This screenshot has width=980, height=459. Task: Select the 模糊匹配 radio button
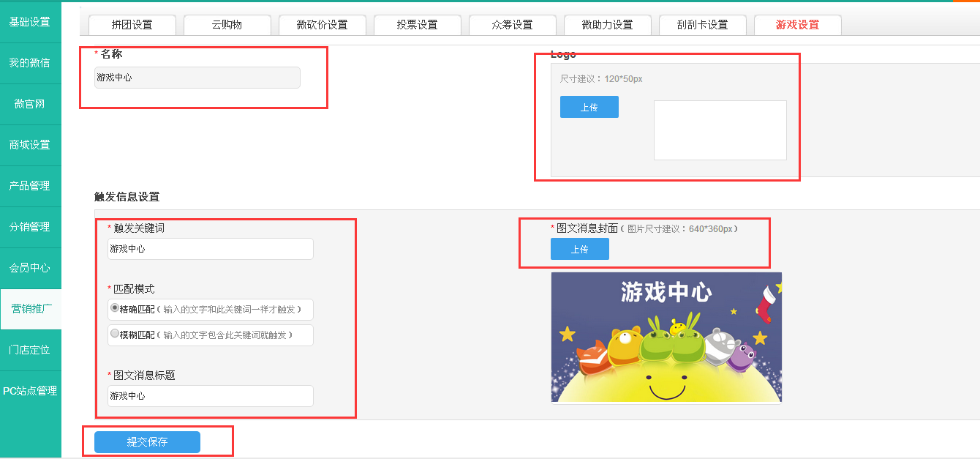[x=115, y=334]
